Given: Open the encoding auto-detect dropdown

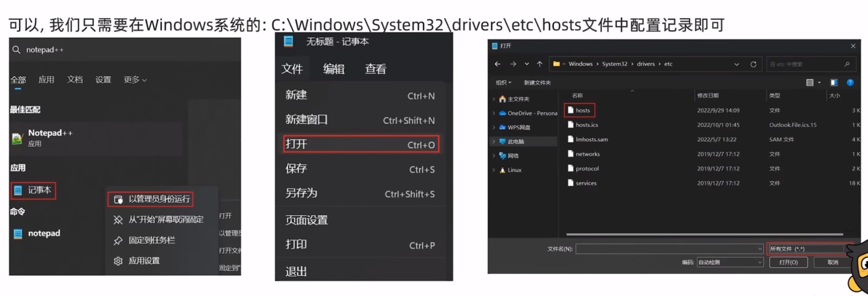Looking at the screenshot, I should click(x=730, y=263).
